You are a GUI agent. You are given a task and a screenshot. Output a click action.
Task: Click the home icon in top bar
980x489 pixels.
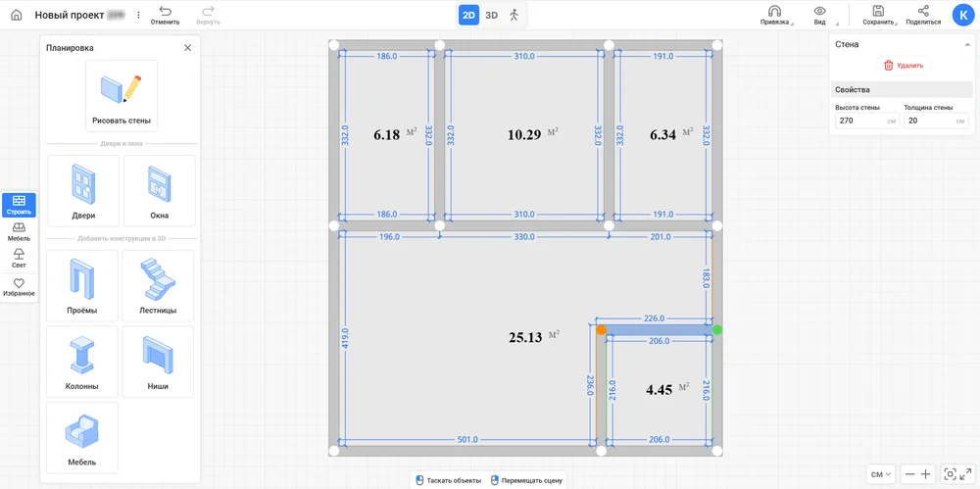pos(17,16)
